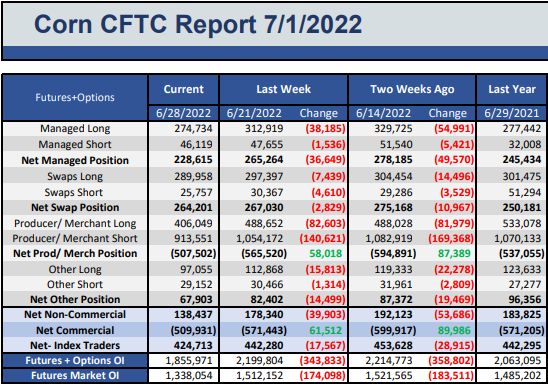Click the Producer/ Merchant Short row label

point(75,239)
